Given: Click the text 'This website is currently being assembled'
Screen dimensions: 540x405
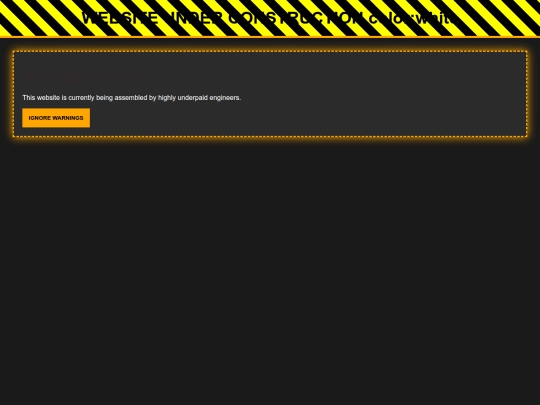Looking at the screenshot, I should (x=85, y=98).
